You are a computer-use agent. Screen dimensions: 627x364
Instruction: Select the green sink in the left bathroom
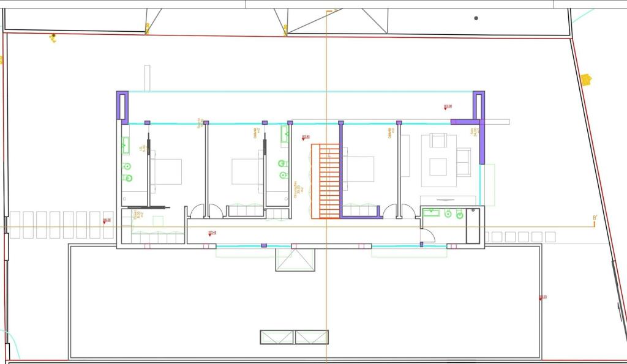point(126,146)
